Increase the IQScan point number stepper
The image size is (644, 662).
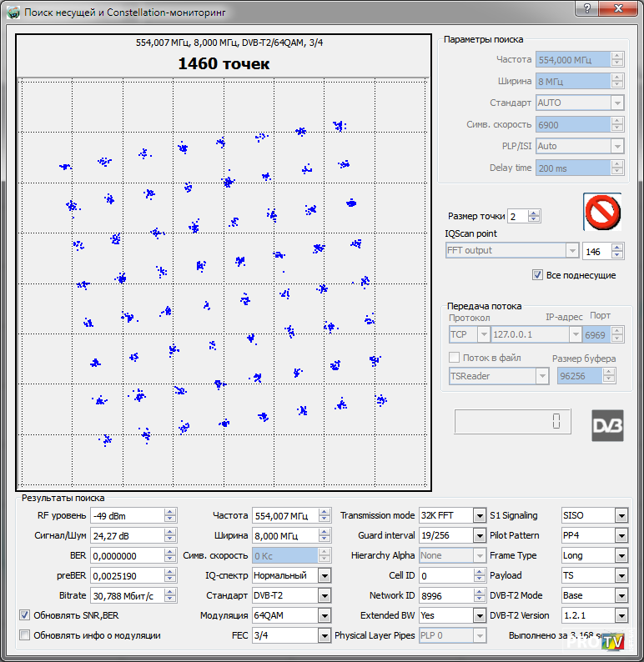pyautogui.click(x=617, y=247)
